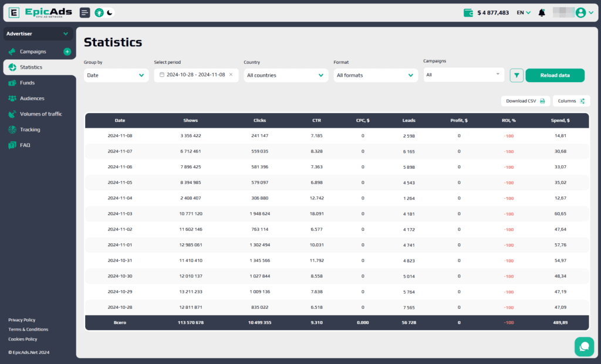
Task: Sort the table by the Shows column header
Action: point(191,121)
